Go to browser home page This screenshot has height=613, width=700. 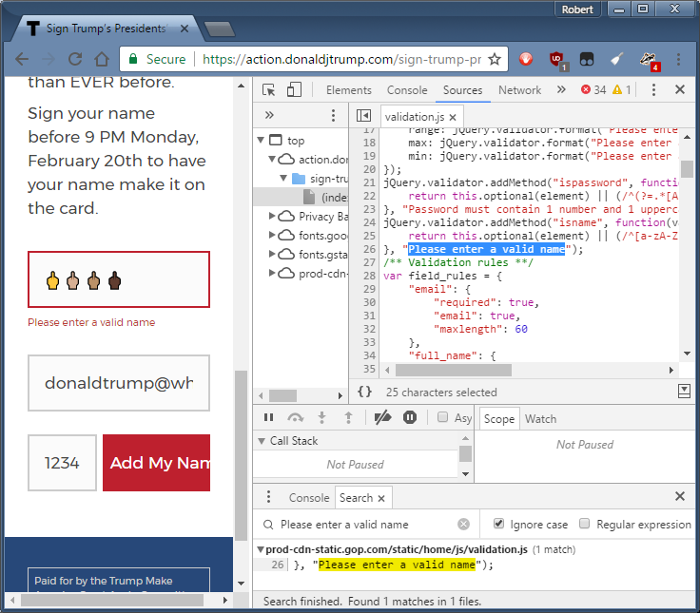tap(102, 59)
